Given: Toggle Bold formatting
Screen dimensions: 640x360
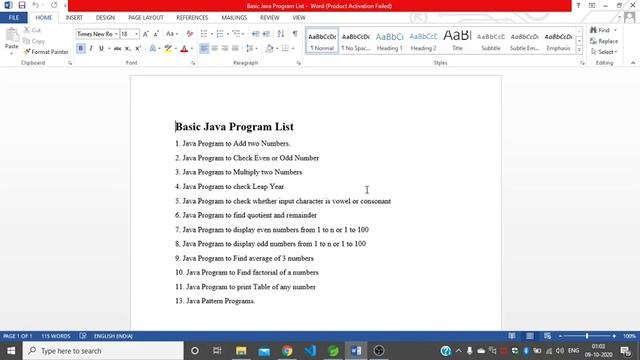Looking at the screenshot, I should point(81,49).
